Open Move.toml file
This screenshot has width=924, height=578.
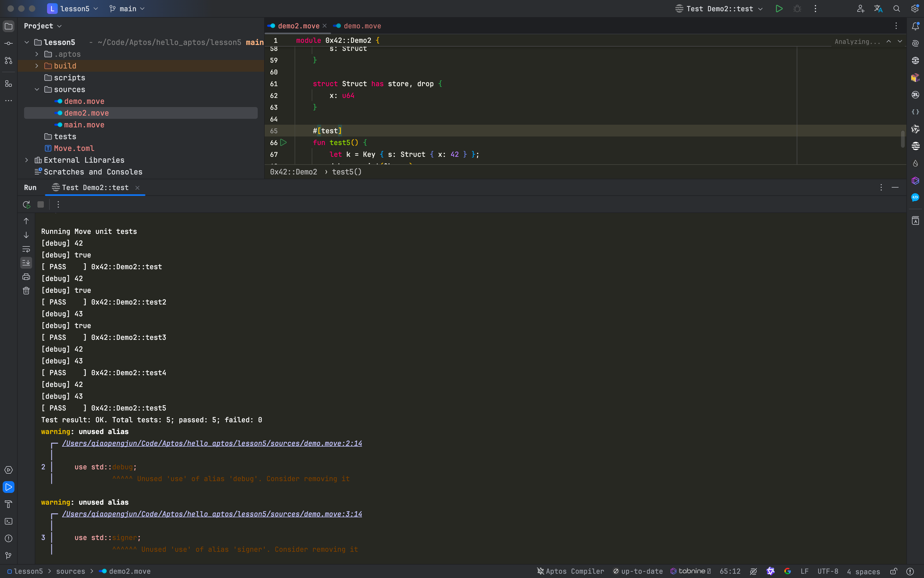[x=74, y=148]
